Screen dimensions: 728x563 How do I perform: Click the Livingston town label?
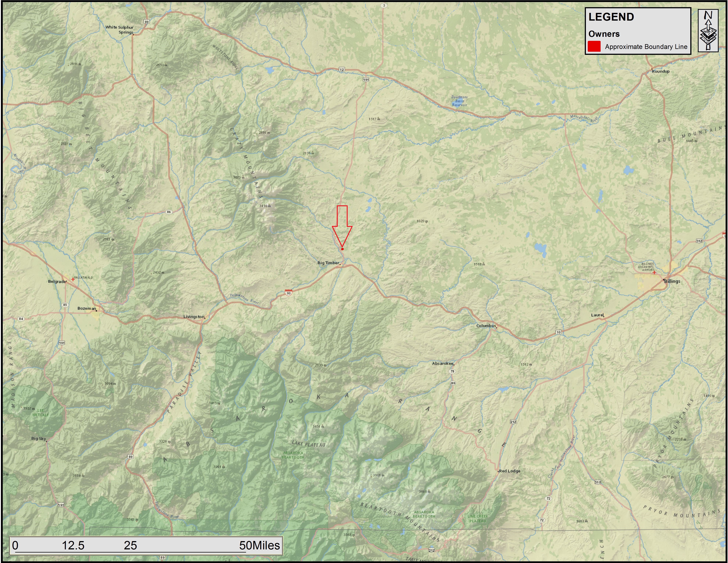(194, 316)
